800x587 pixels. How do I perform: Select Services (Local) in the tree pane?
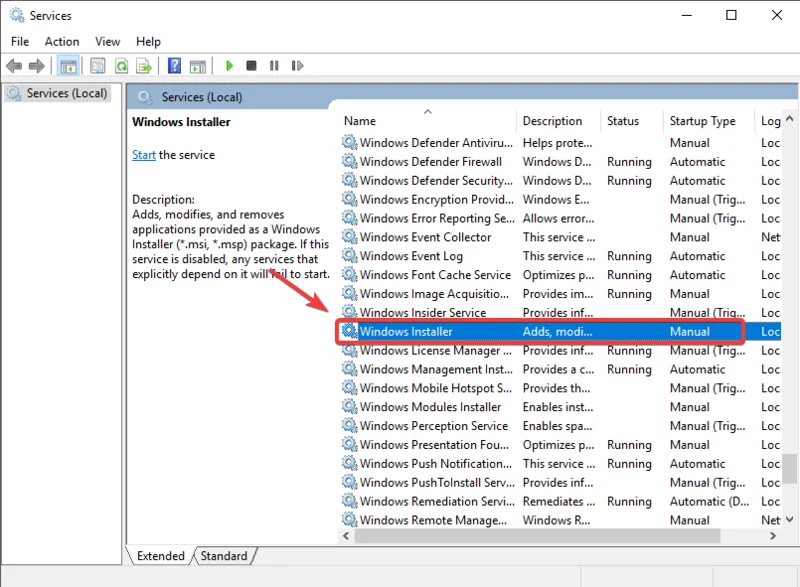[57, 93]
